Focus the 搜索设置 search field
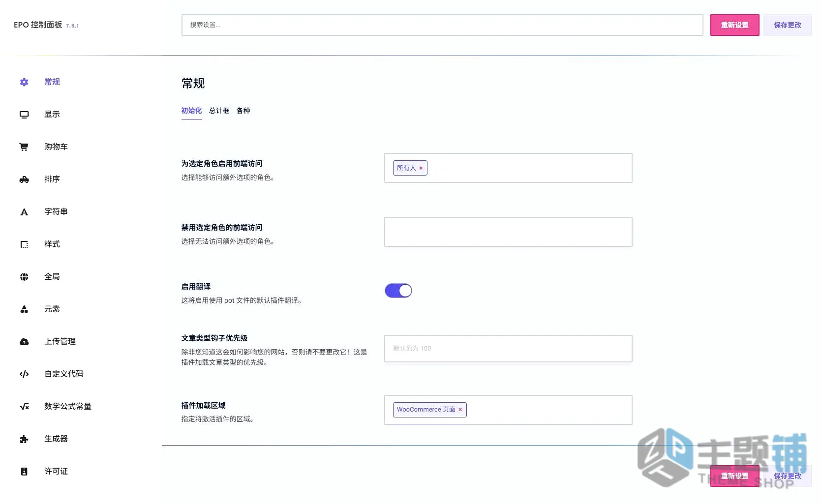The image size is (821, 504). [x=442, y=25]
